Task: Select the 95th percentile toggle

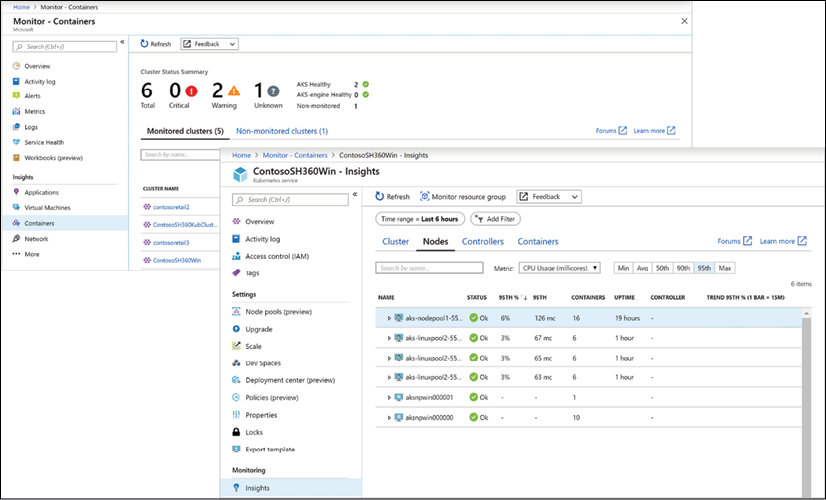Action: coord(704,268)
